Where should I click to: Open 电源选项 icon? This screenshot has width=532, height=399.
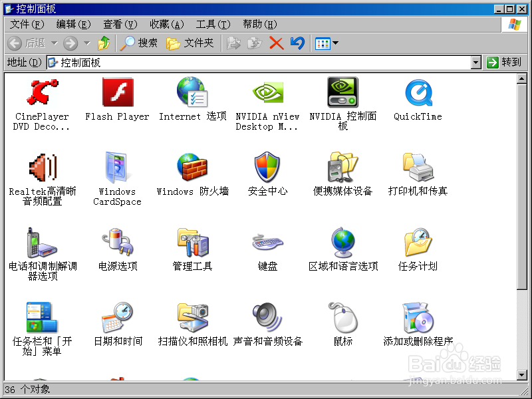coord(118,242)
